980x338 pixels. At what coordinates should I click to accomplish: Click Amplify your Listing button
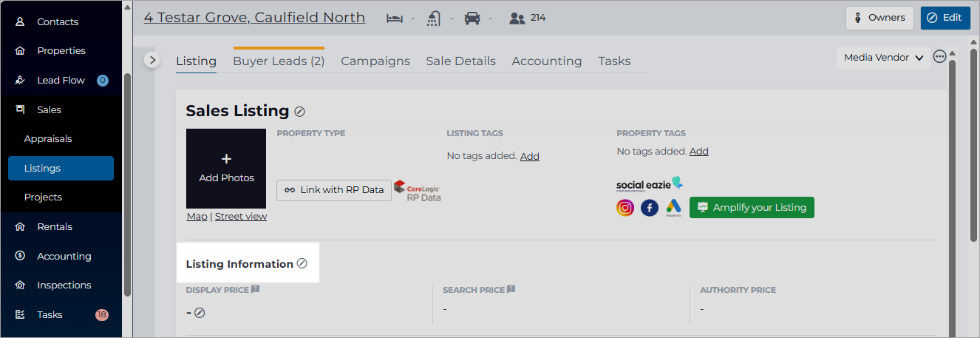[x=752, y=208]
